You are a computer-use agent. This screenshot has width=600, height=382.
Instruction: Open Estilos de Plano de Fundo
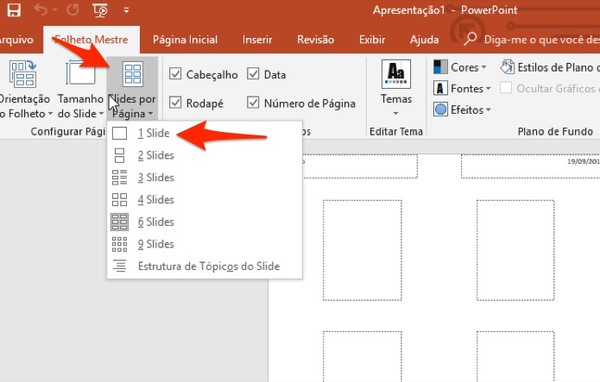pyautogui.click(x=549, y=67)
